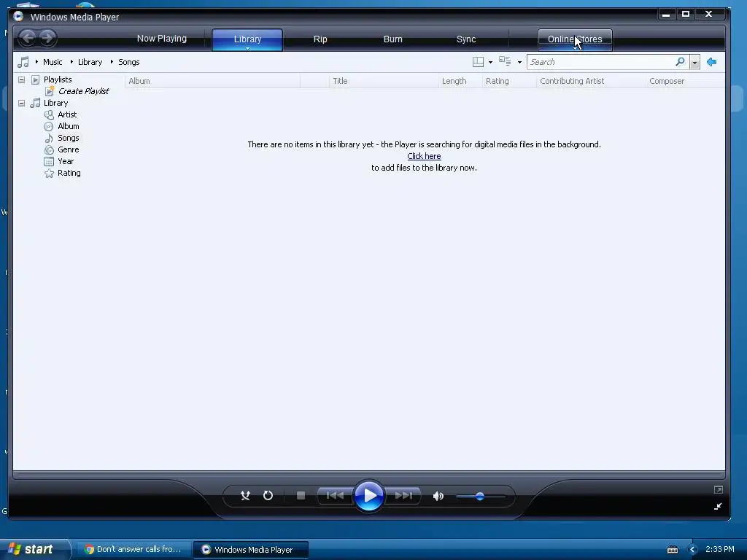Open the view options dropdown arrow
This screenshot has height=560, width=747.
click(519, 63)
